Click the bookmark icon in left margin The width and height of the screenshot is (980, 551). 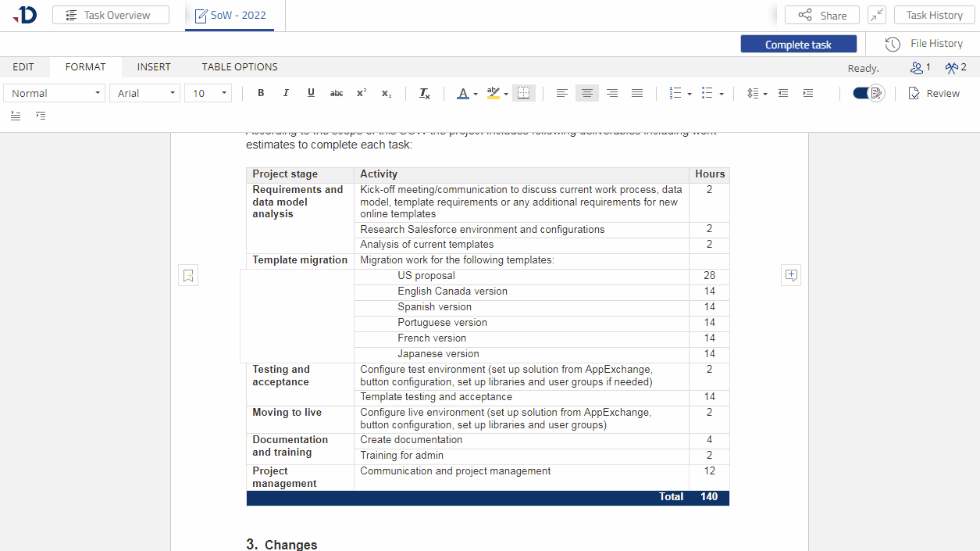[x=188, y=275]
